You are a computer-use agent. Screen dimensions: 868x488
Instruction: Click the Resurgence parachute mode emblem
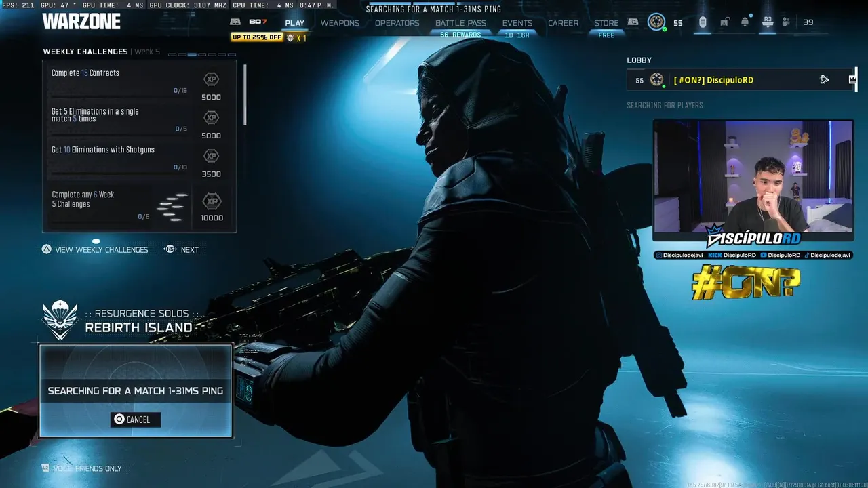[60, 320]
